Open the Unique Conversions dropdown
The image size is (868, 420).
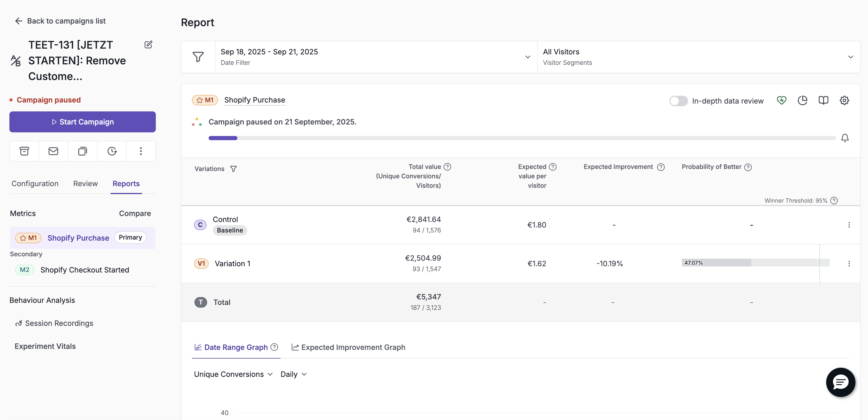(233, 374)
